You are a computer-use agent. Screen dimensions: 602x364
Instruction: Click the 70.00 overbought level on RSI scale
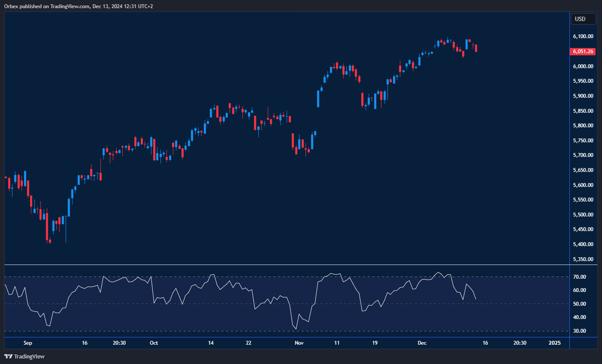pyautogui.click(x=580, y=277)
